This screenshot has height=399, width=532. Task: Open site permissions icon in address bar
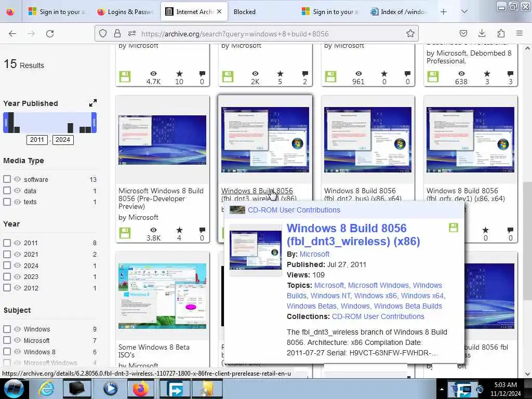[x=132, y=33]
